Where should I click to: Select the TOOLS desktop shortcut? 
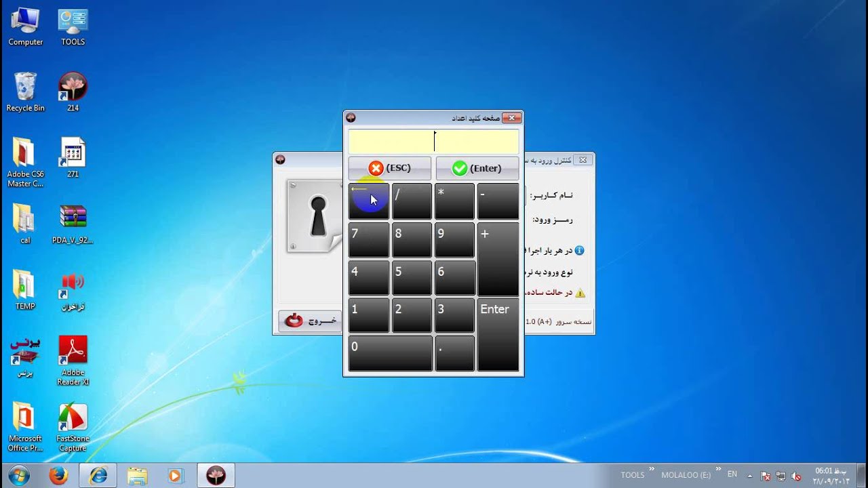point(73,27)
